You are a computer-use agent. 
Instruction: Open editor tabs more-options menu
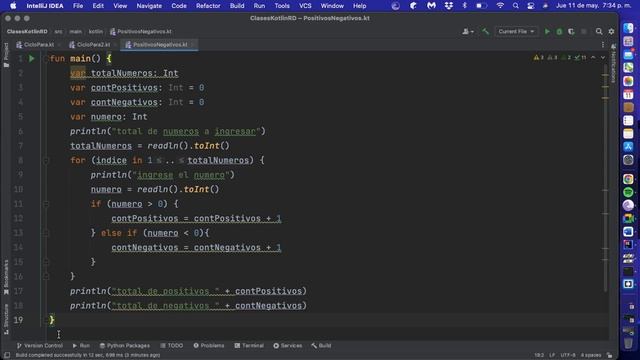click(x=603, y=44)
